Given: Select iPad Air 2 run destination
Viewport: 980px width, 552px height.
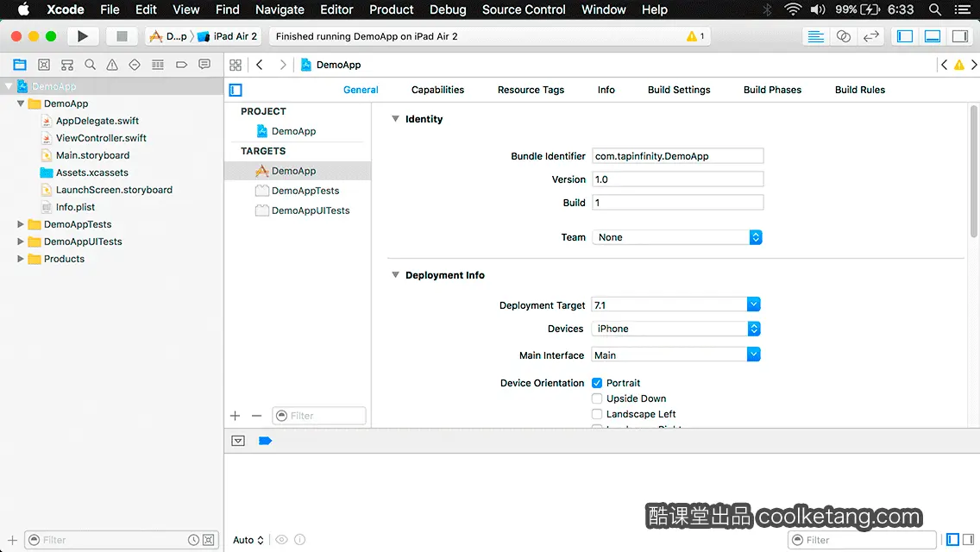Looking at the screenshot, I should pos(228,36).
